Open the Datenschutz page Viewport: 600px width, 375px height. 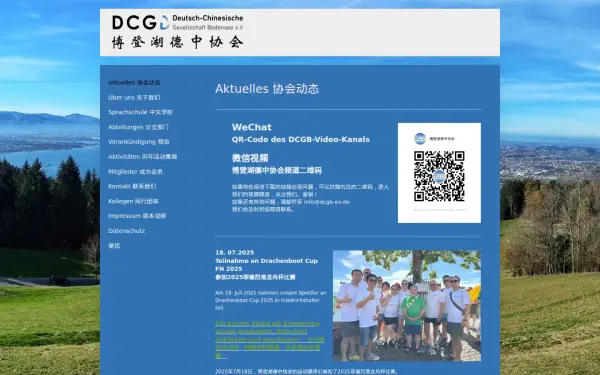click(127, 231)
